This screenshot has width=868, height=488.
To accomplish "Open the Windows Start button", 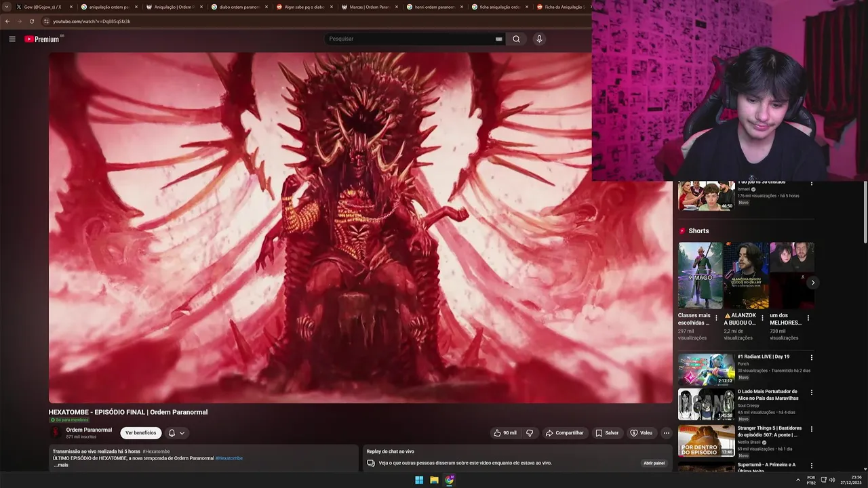I will pyautogui.click(x=419, y=480).
